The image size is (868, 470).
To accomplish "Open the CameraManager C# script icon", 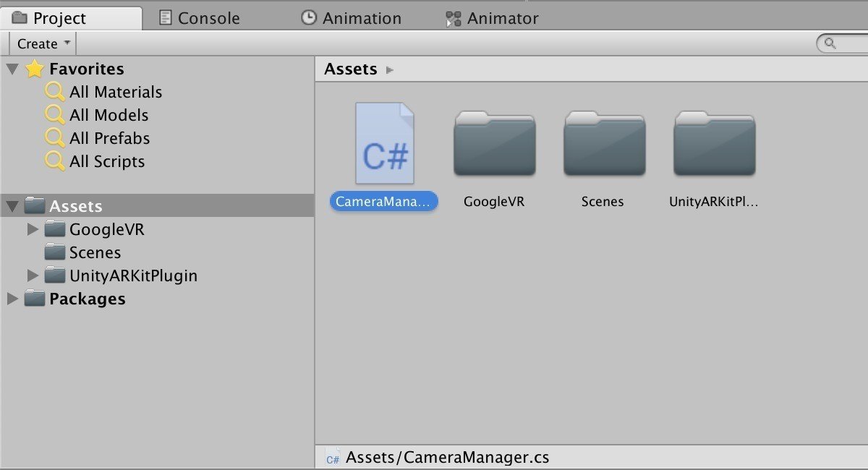I will pyautogui.click(x=384, y=144).
